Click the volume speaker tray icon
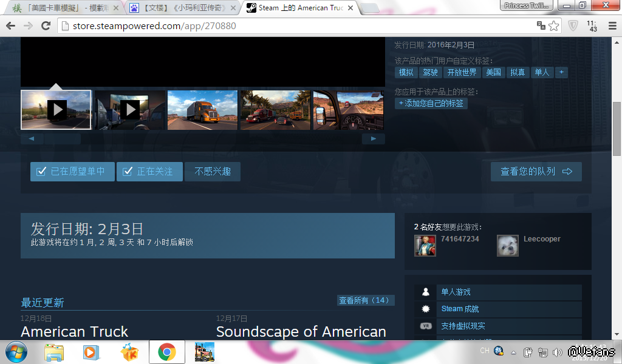Screen dimensions: 622x364 pos(558,352)
